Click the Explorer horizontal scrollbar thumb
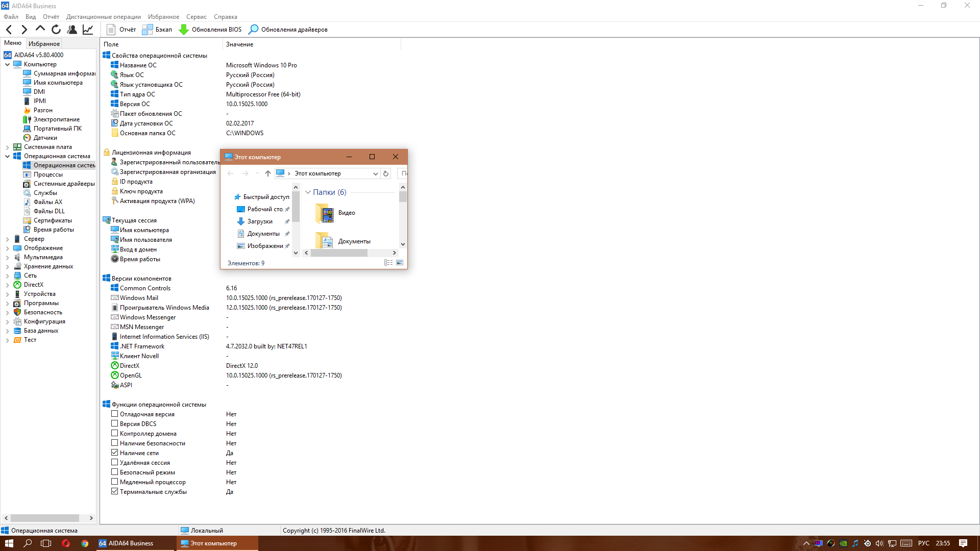 pyautogui.click(x=339, y=253)
